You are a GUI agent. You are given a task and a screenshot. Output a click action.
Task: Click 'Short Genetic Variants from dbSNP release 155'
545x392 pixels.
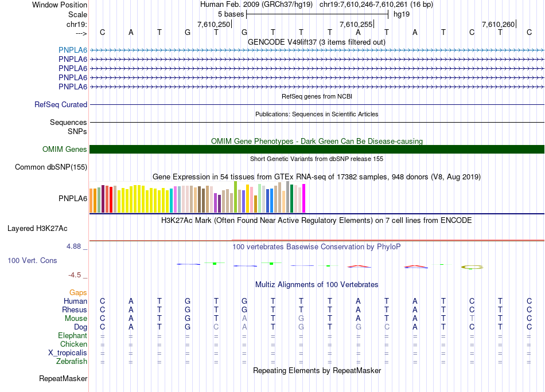[x=317, y=159]
